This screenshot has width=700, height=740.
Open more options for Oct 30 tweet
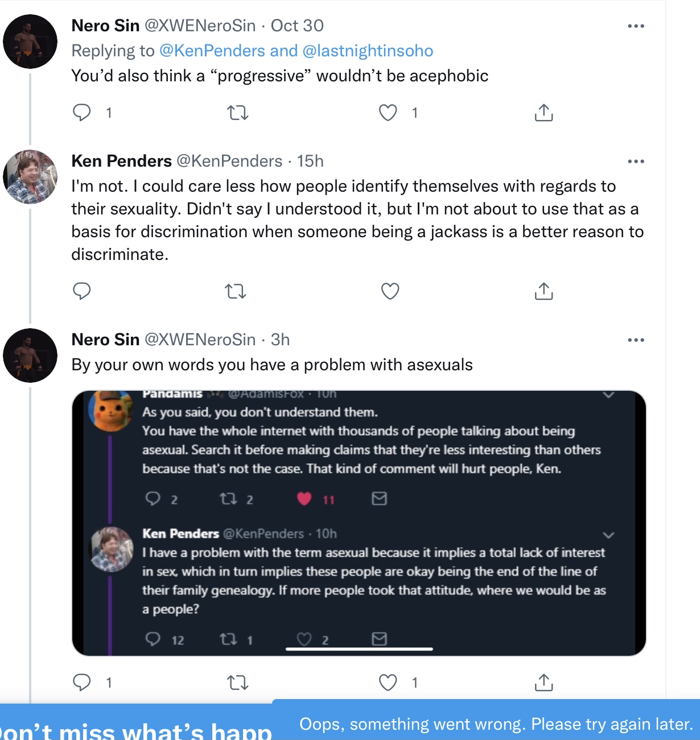tap(636, 26)
